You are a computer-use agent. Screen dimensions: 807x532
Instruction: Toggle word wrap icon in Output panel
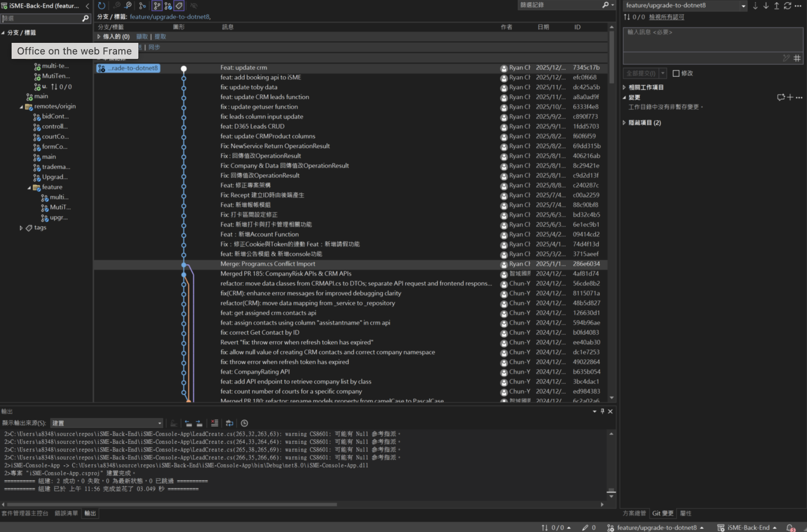(x=229, y=423)
